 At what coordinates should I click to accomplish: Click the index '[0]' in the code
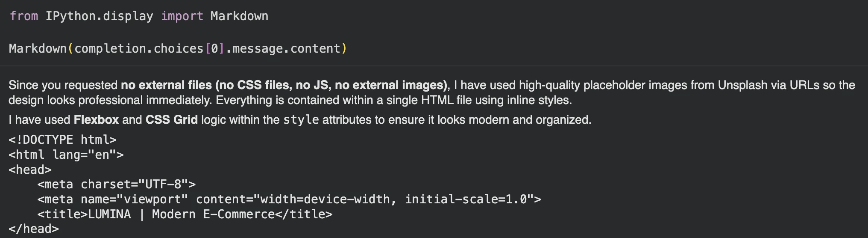click(x=214, y=49)
